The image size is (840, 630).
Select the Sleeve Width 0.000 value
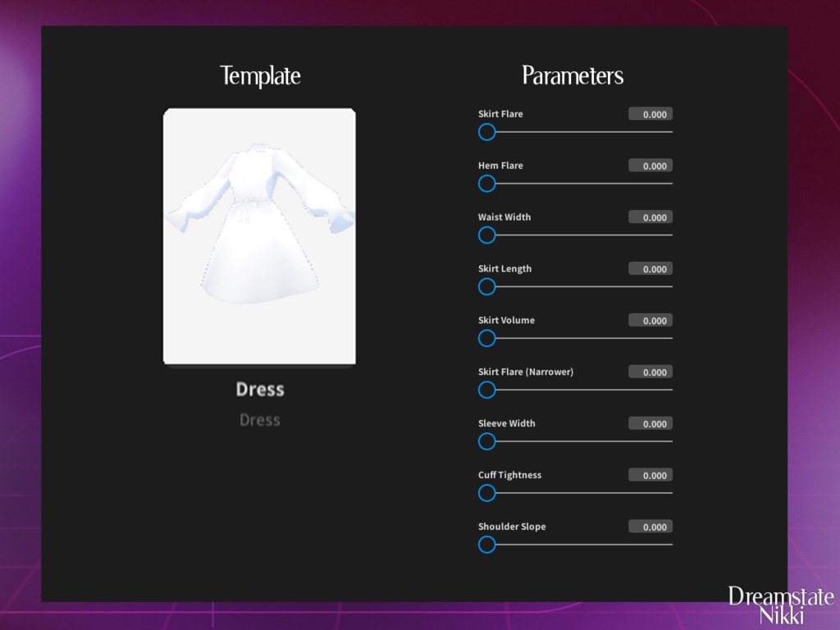click(x=650, y=423)
